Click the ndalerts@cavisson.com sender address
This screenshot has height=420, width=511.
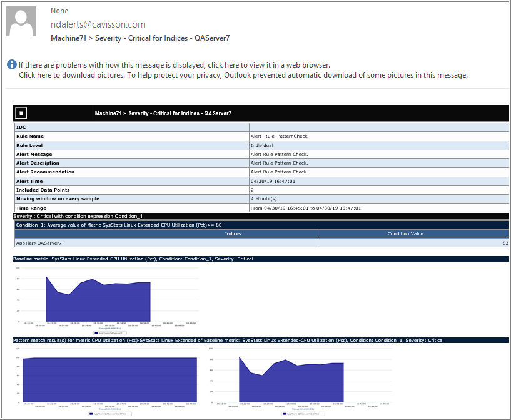coord(98,24)
